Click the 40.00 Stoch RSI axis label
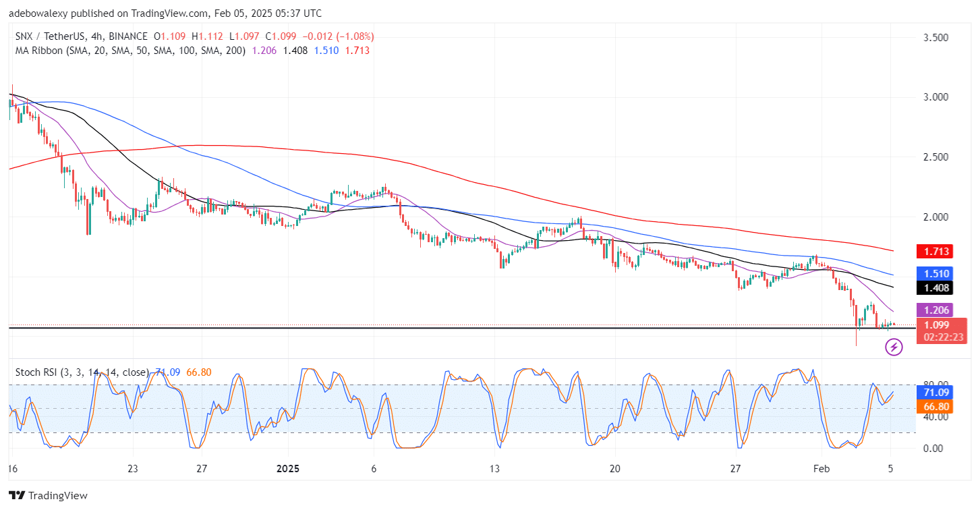 tap(937, 417)
